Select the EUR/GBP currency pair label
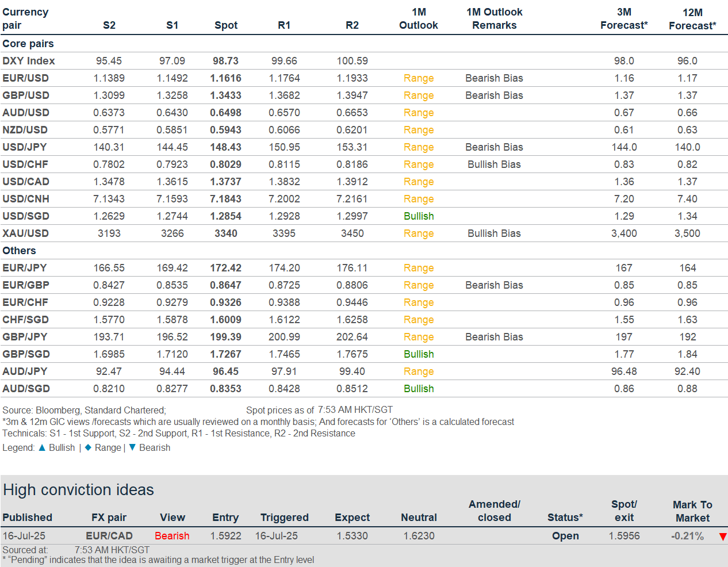This screenshot has height=567, width=728. point(26,285)
